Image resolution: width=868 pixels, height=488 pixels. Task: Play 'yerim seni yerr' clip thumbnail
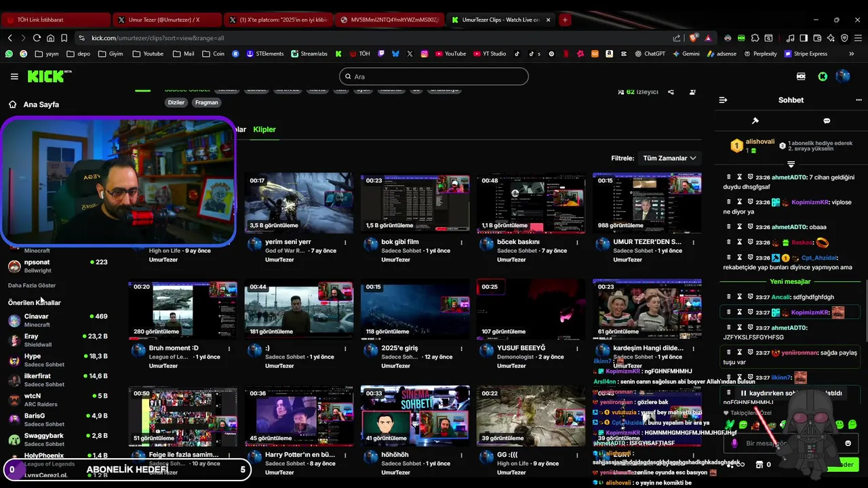299,203
